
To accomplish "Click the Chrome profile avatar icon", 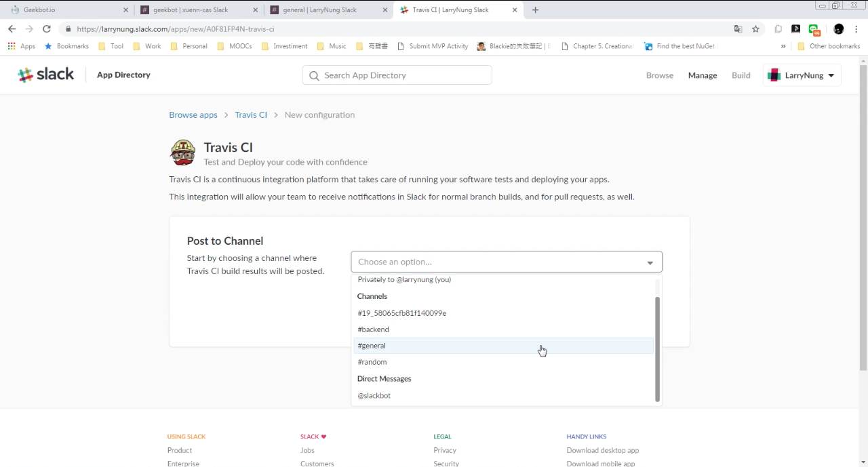I will pos(839,29).
